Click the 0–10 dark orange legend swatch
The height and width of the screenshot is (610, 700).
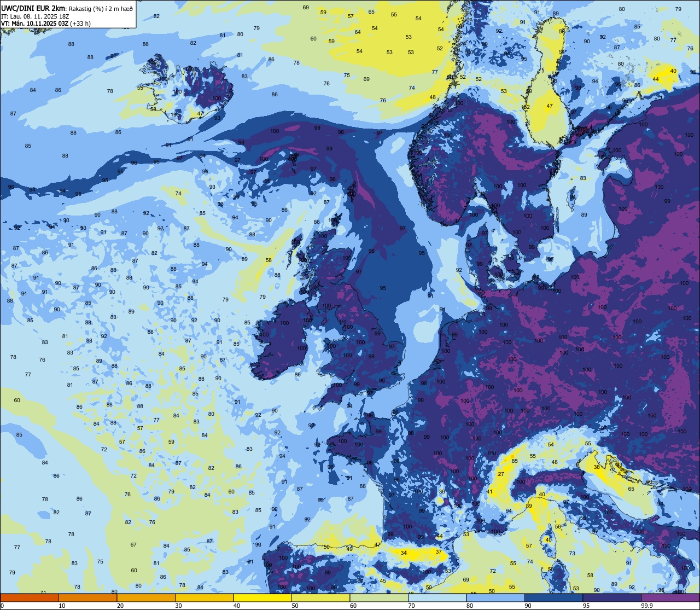tap(30, 597)
